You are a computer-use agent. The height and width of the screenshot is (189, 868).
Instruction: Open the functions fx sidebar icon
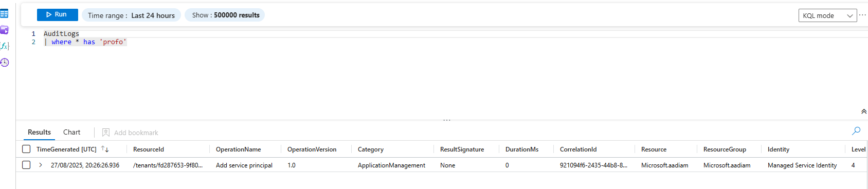click(x=5, y=46)
